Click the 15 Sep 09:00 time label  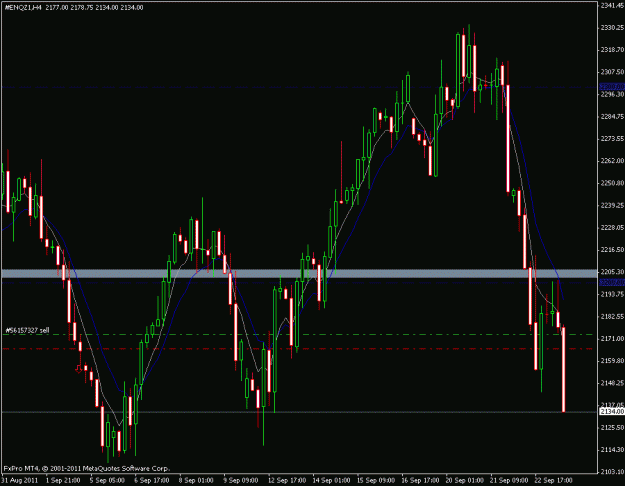(376, 480)
